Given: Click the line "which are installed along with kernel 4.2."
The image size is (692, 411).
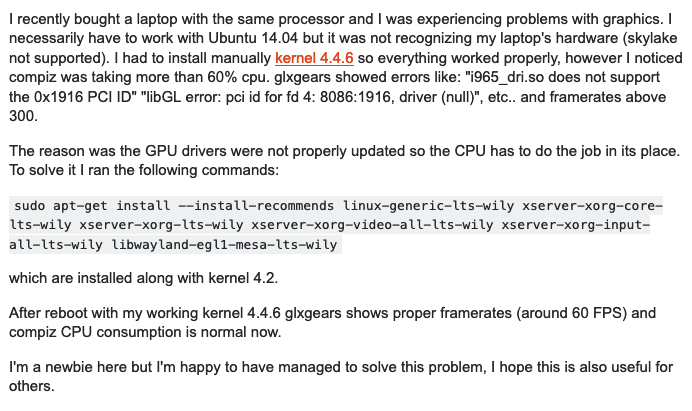Looking at the screenshot, I should (x=150, y=276).
